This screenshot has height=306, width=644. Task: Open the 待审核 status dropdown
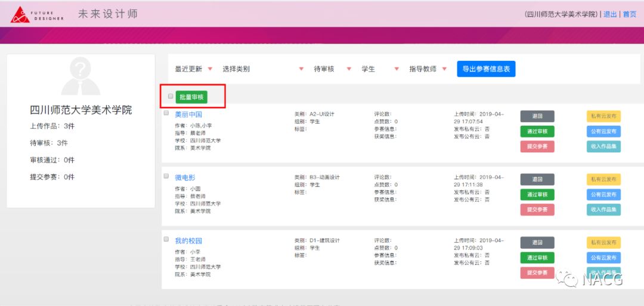[333, 69]
